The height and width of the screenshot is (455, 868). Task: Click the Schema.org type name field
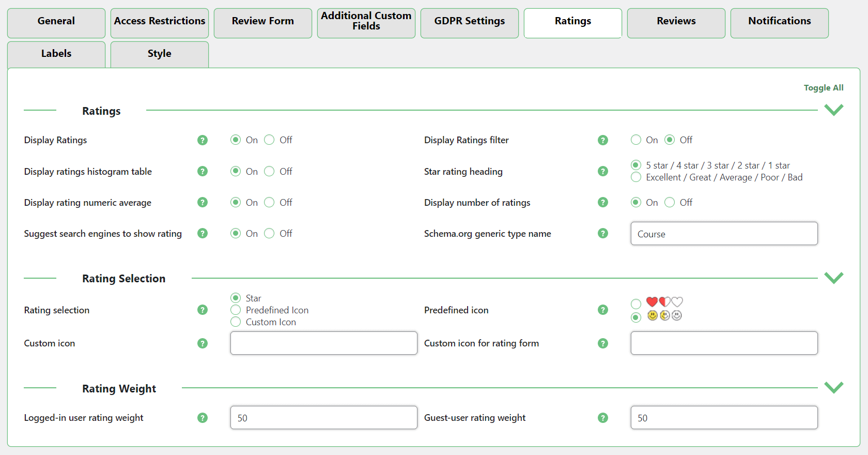[x=723, y=234]
